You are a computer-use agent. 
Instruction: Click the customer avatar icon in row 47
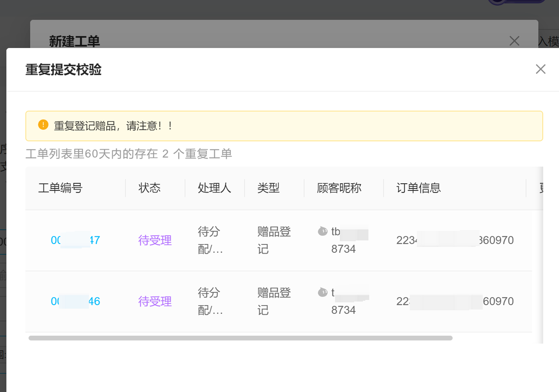click(x=323, y=231)
